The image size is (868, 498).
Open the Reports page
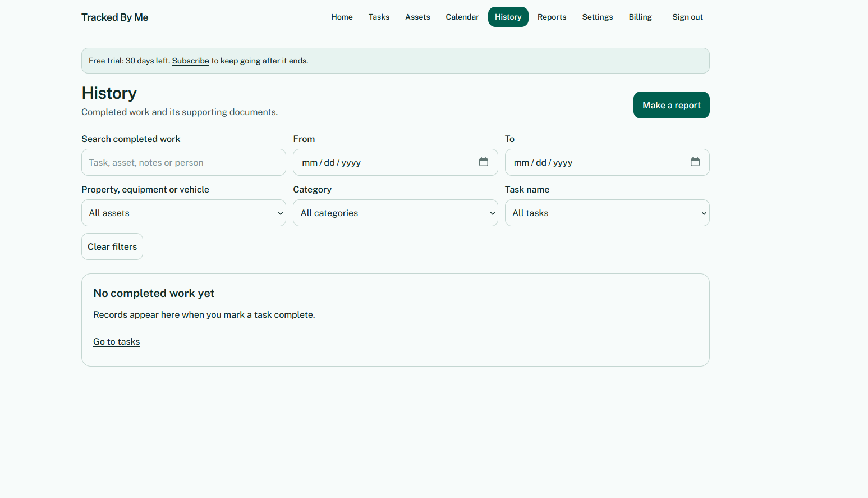[x=552, y=17]
